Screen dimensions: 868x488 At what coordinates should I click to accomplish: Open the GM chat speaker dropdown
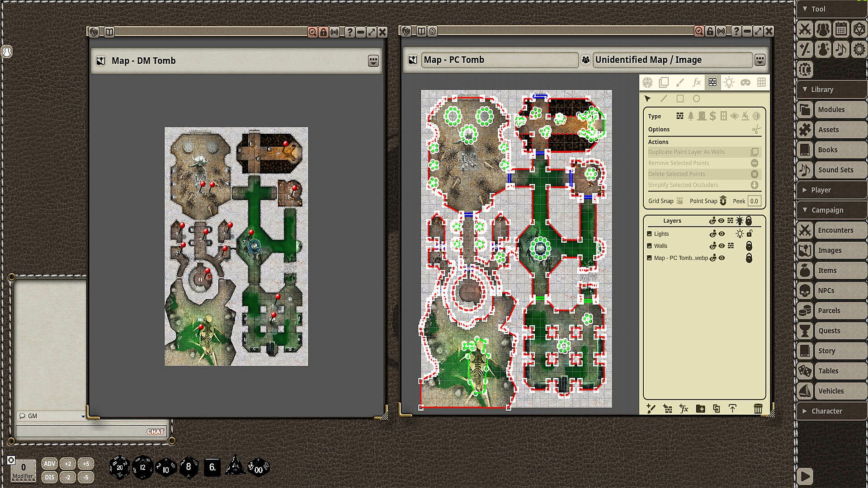[83, 416]
